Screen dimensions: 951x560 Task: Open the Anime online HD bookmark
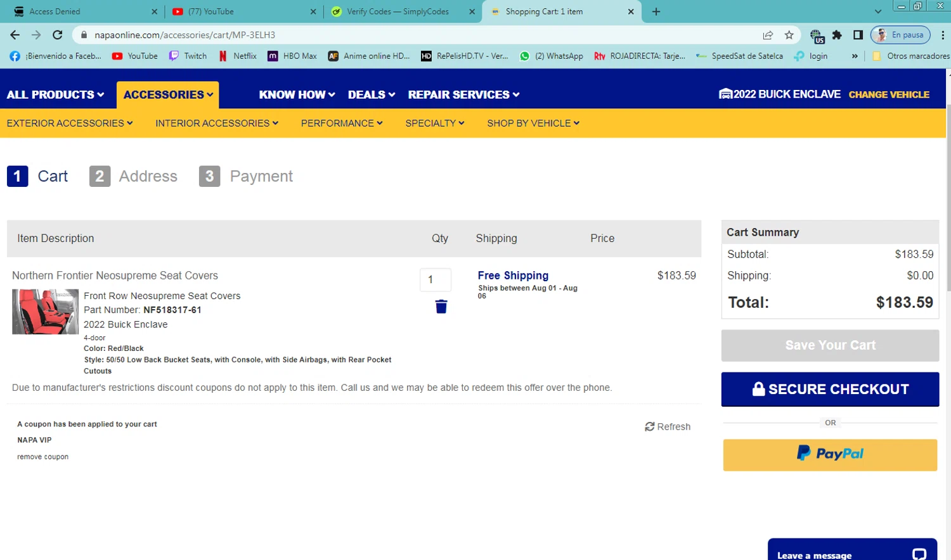coord(368,56)
